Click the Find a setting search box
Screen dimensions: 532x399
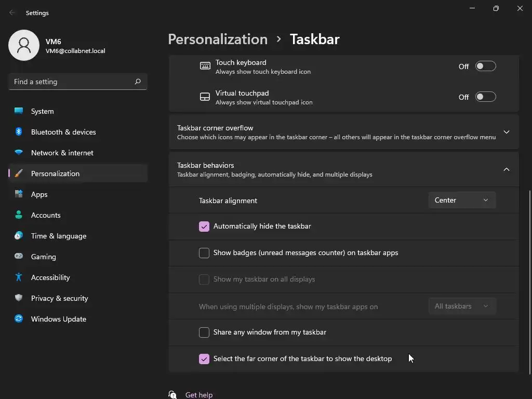72,82
